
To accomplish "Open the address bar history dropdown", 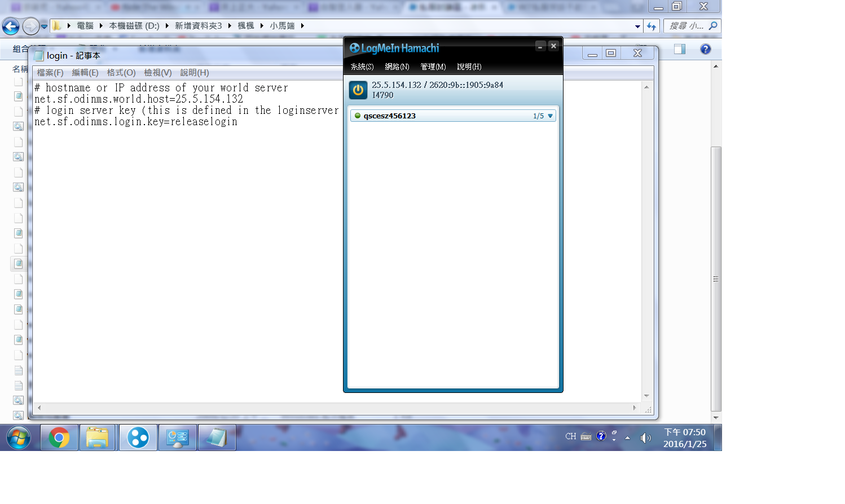I will tap(637, 26).
